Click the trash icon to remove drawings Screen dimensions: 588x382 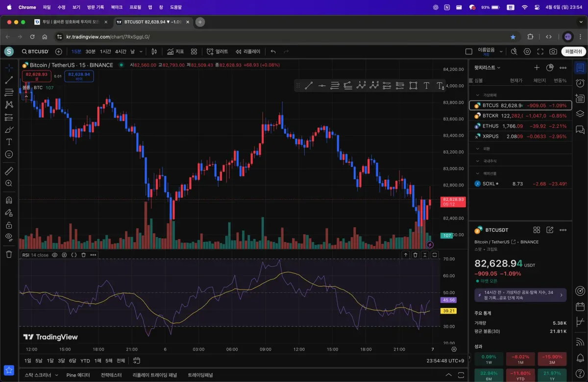[9, 254]
